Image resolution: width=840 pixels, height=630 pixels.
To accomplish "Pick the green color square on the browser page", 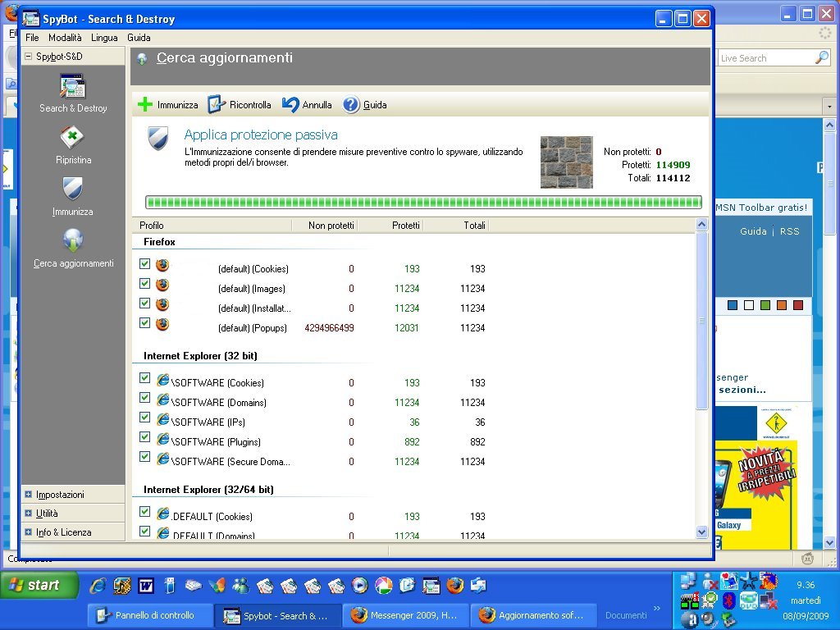I will tap(765, 305).
